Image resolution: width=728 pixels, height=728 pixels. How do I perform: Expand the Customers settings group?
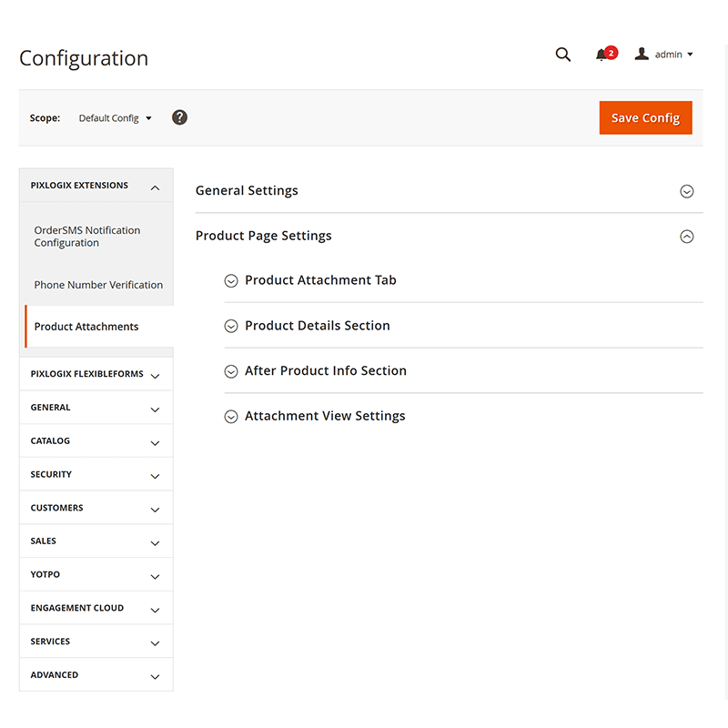coord(96,508)
